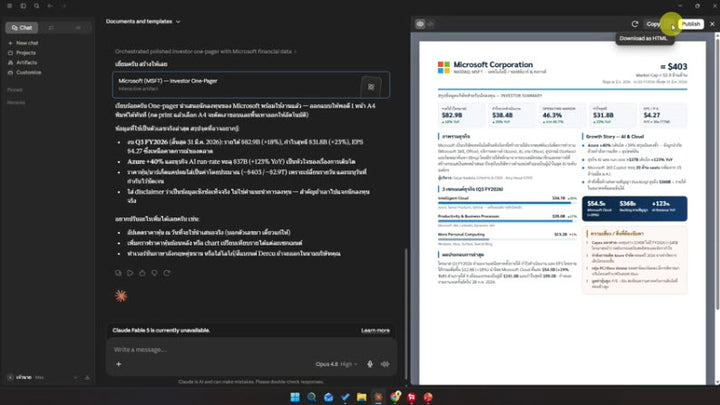Click the $82.9B revenue metric
The width and height of the screenshot is (720, 405).
[x=452, y=115]
